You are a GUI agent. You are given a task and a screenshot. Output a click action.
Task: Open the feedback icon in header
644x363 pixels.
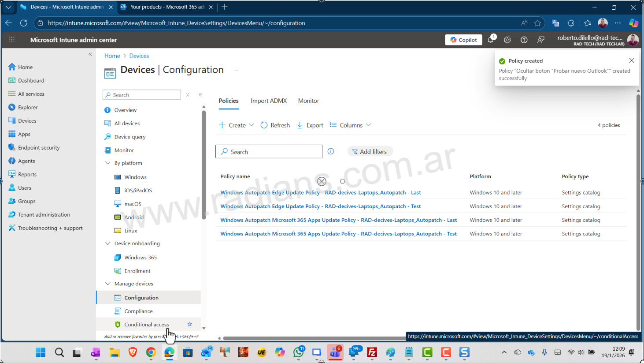pos(540,40)
